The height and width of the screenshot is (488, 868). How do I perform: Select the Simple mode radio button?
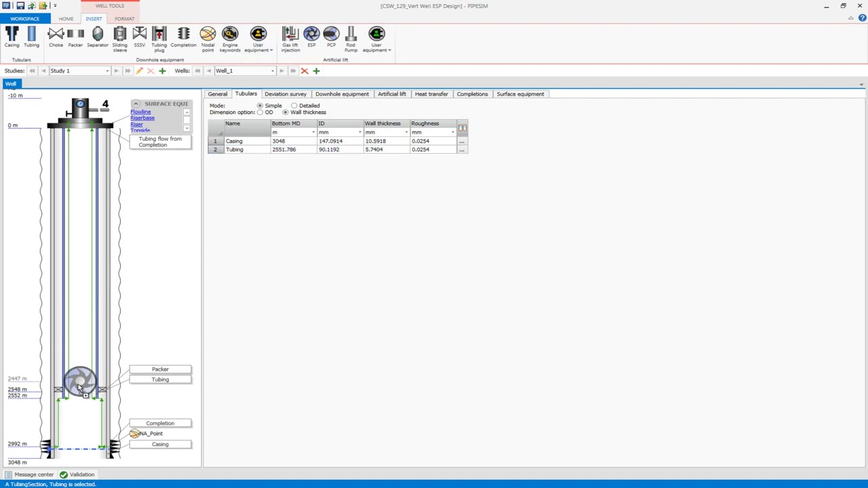coord(260,106)
